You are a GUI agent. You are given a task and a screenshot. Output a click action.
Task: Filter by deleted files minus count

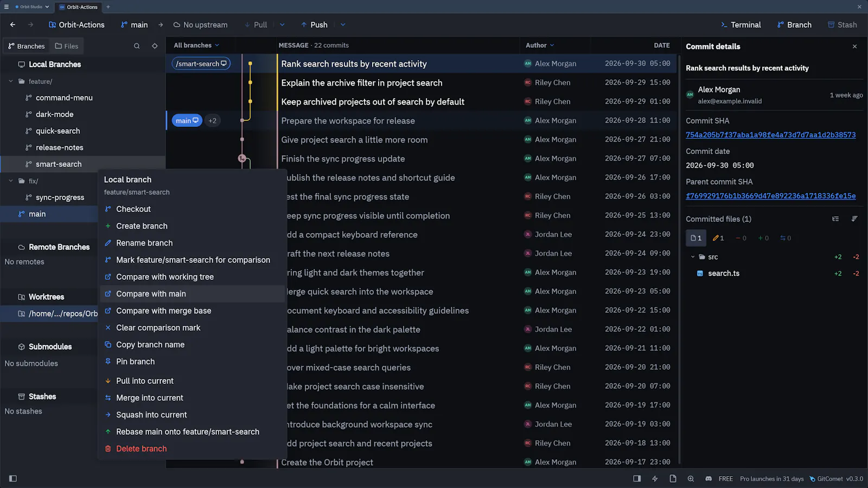741,238
